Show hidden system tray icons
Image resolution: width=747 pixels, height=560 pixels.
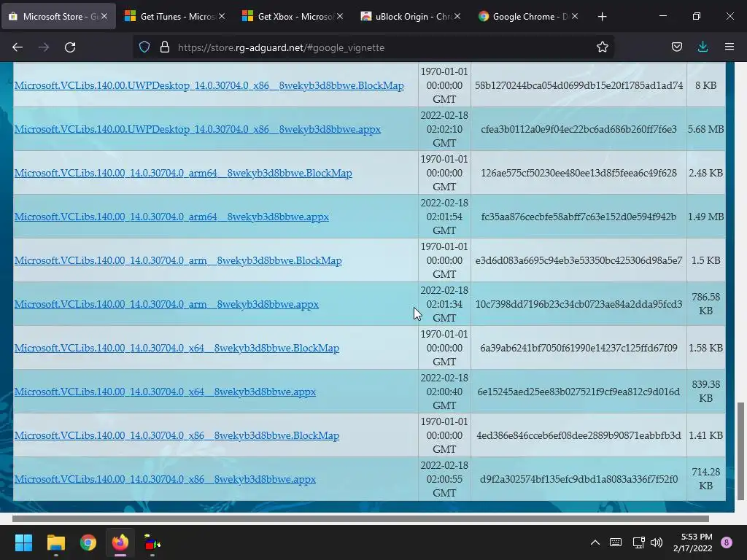point(595,542)
